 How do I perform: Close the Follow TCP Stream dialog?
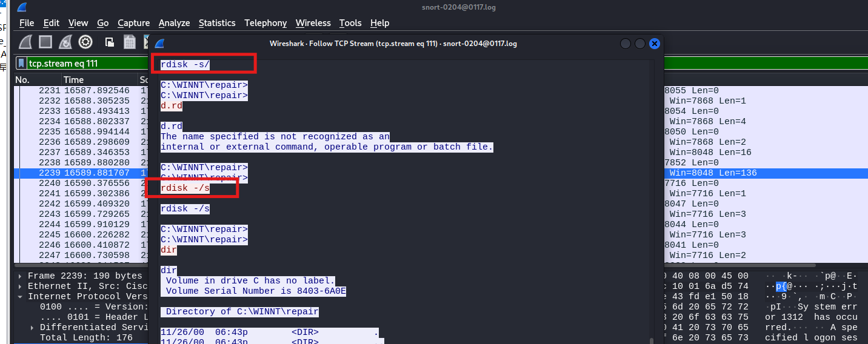coord(655,44)
